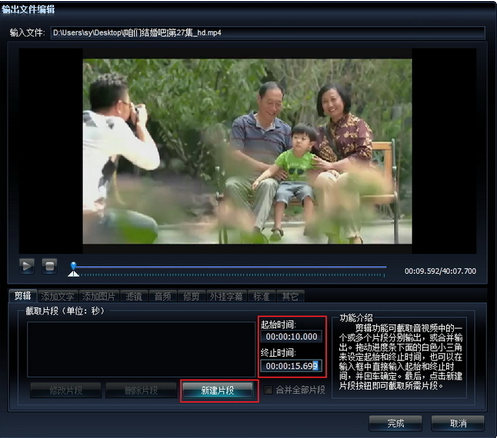
Task: Click the white triangle clip marker
Action: (73, 273)
